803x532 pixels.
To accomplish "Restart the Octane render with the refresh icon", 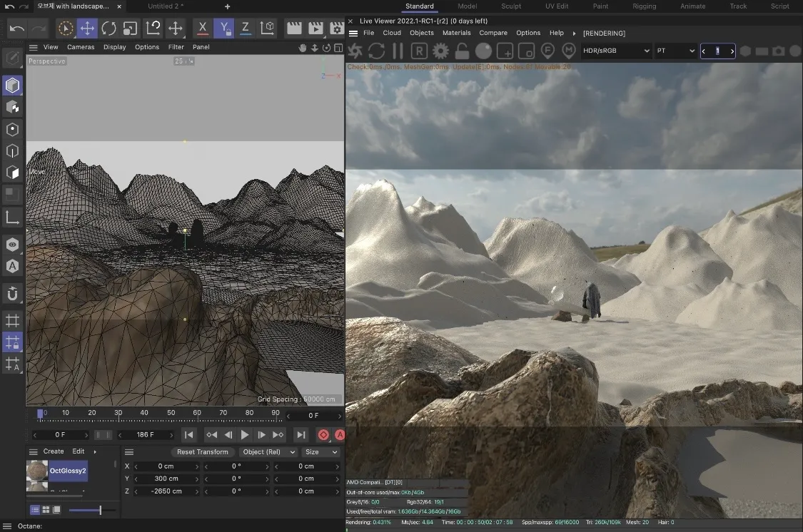I will coord(376,51).
